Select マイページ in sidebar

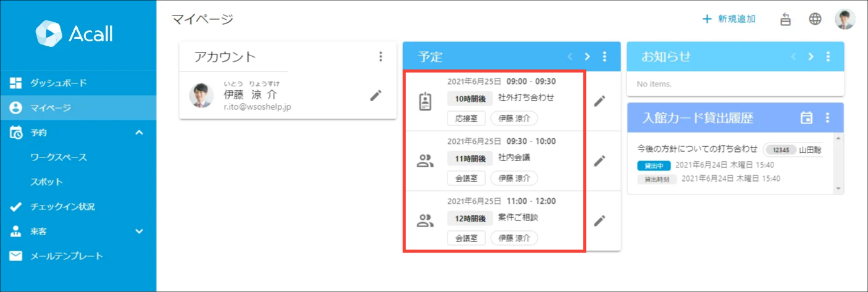78,107
